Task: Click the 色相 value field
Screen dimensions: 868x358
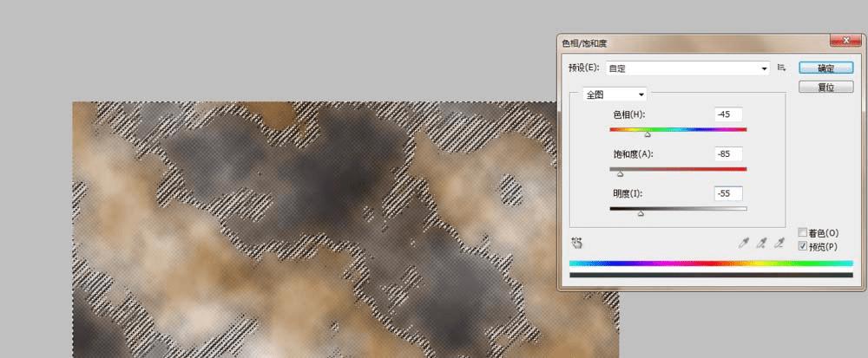Action: 728,114
